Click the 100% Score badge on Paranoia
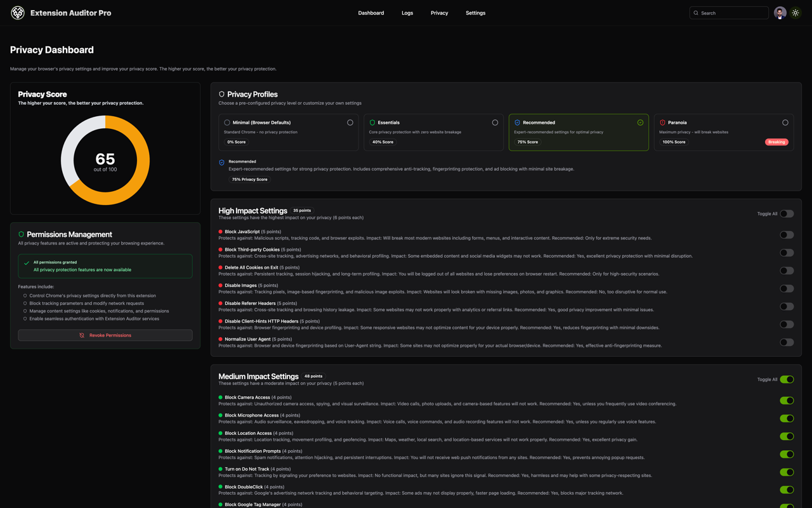This screenshot has width=812, height=508. coord(674,142)
